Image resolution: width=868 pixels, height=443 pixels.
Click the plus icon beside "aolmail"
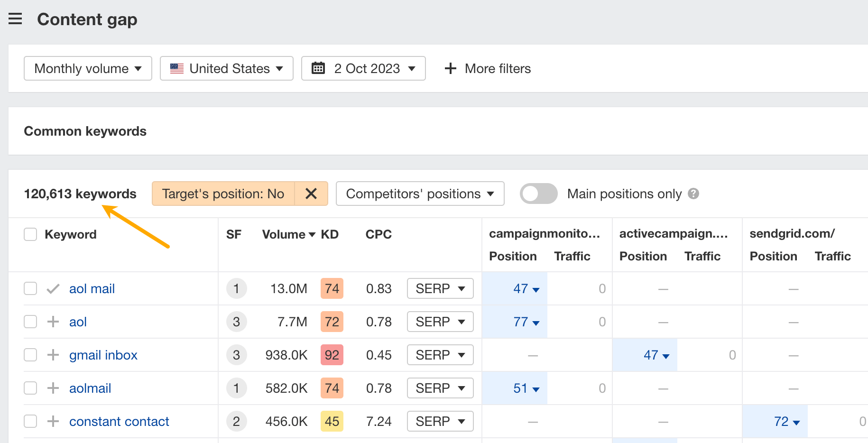(52, 388)
